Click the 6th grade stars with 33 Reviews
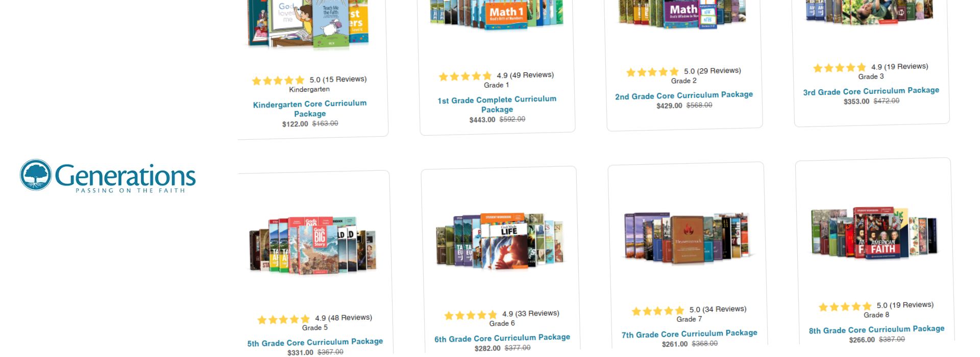Viewport: 980px width, 357px height. (x=502, y=315)
